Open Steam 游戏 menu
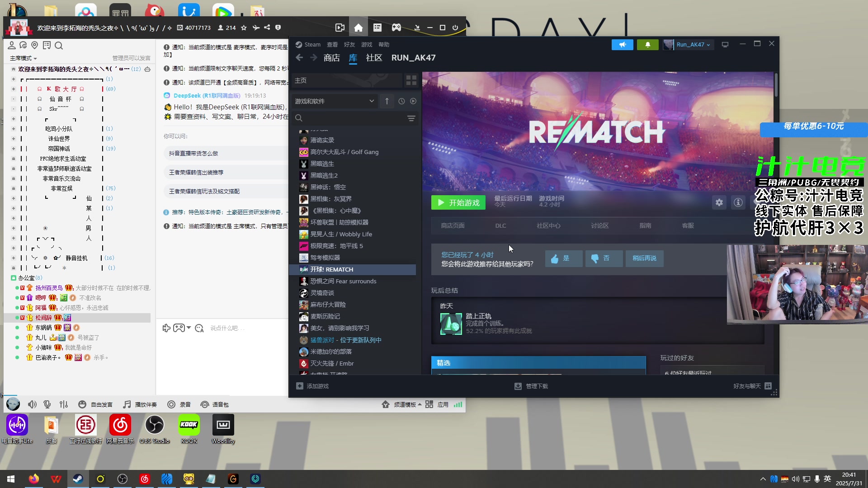 pyautogui.click(x=367, y=45)
